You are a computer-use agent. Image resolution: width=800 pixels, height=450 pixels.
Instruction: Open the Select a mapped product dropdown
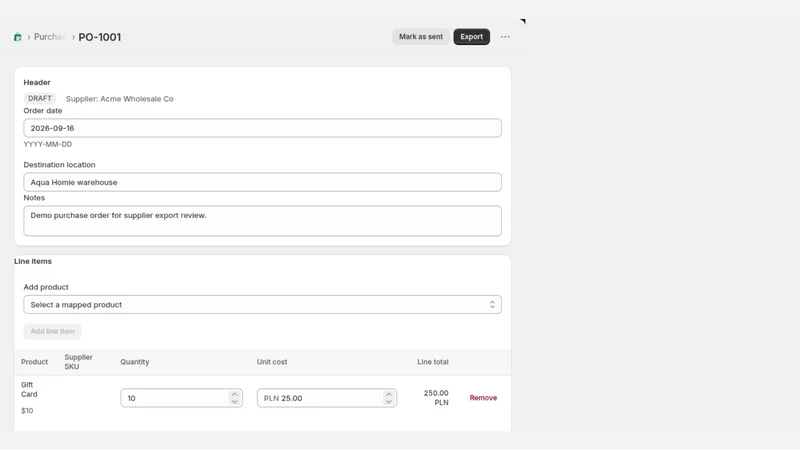[x=262, y=305]
